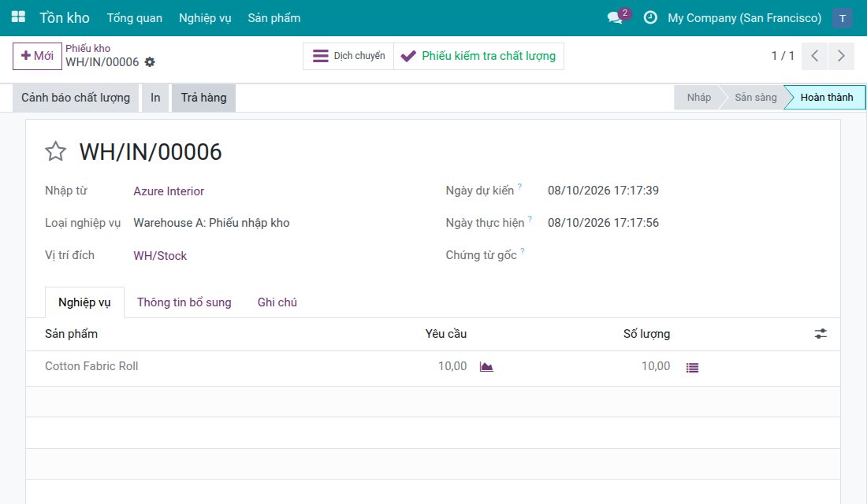
Task: Open the Nghiệp vụ top menu
Action: point(205,17)
